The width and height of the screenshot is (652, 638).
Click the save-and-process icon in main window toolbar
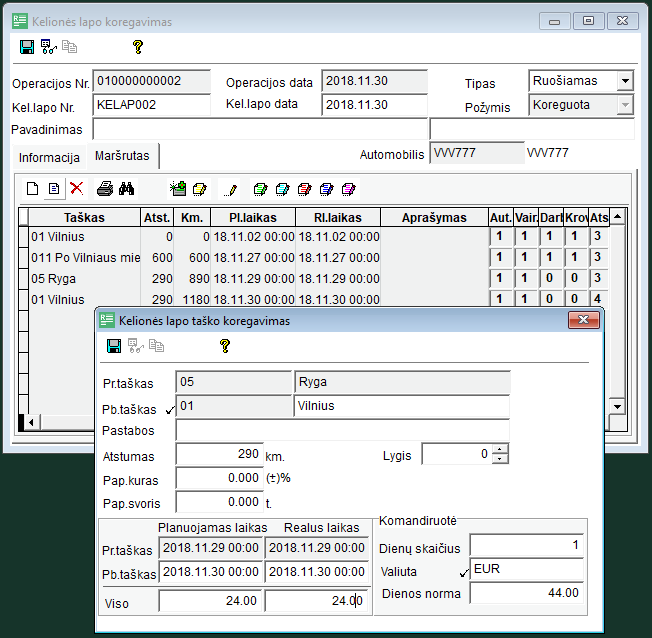pyautogui.click(x=49, y=47)
